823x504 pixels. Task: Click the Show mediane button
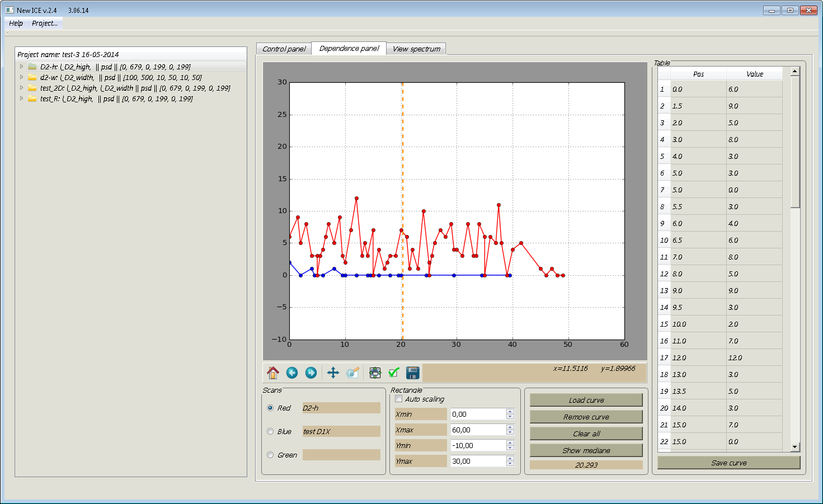tap(586, 450)
